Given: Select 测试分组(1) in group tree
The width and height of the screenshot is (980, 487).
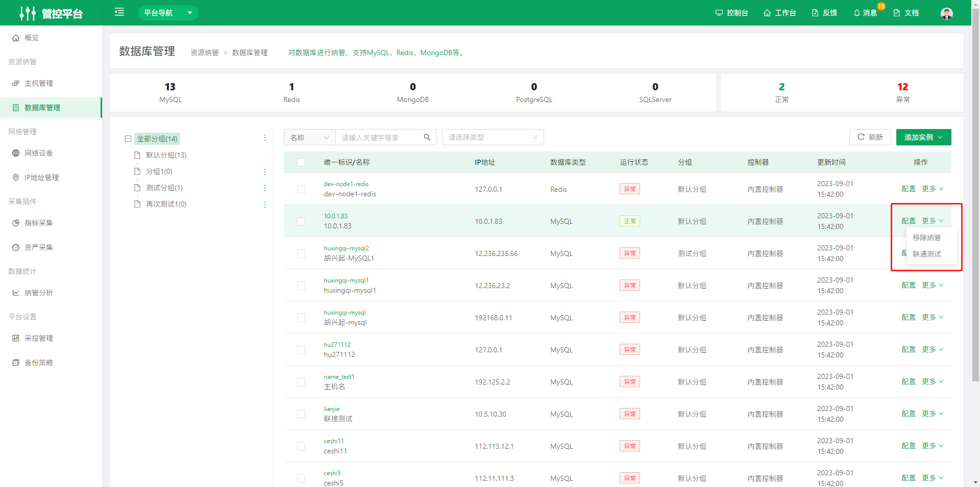Looking at the screenshot, I should 164,188.
